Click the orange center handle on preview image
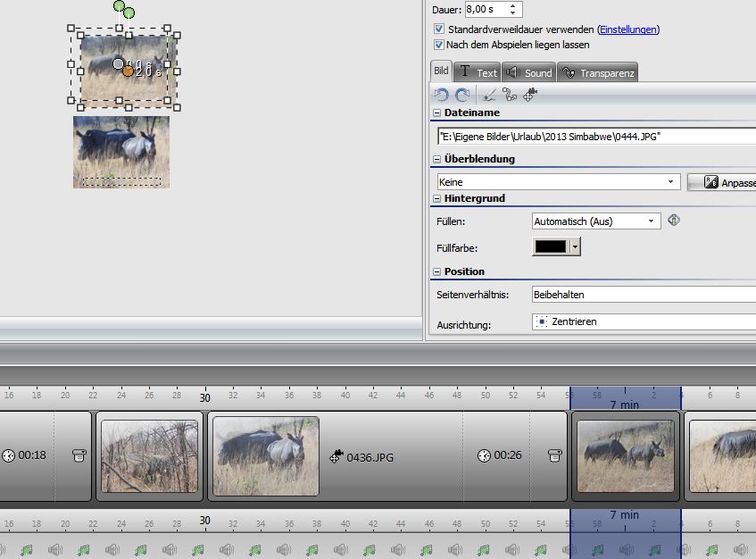 pyautogui.click(x=129, y=71)
